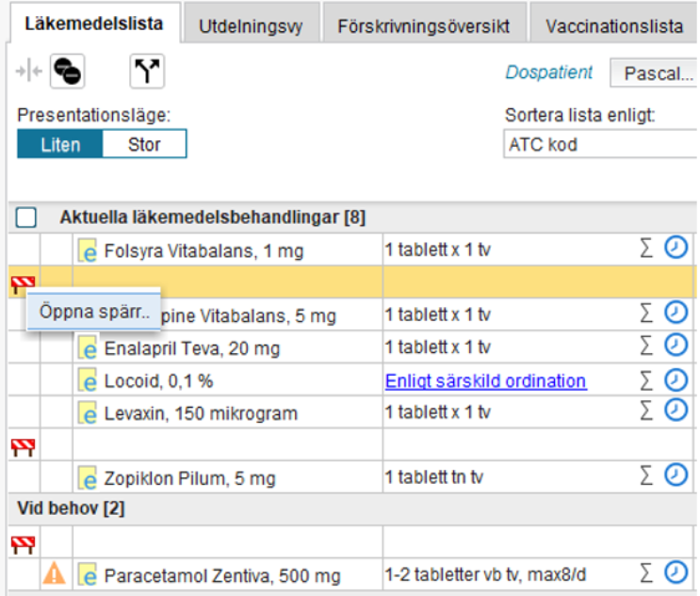
Task: Select Liten presentation mode
Action: (60, 144)
